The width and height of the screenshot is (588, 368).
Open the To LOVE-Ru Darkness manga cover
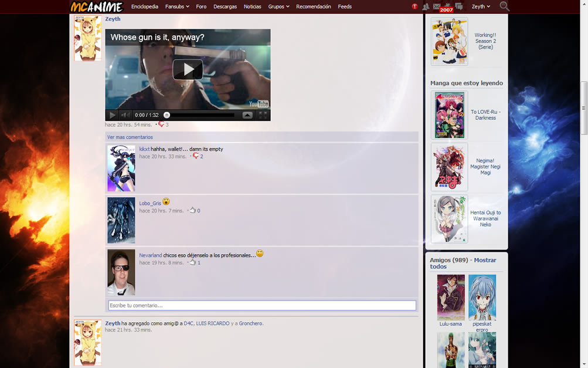(x=449, y=115)
